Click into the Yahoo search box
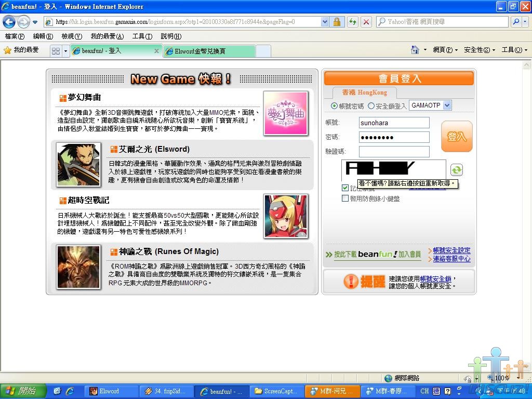Viewport: 532px width, 399px height. point(442,22)
